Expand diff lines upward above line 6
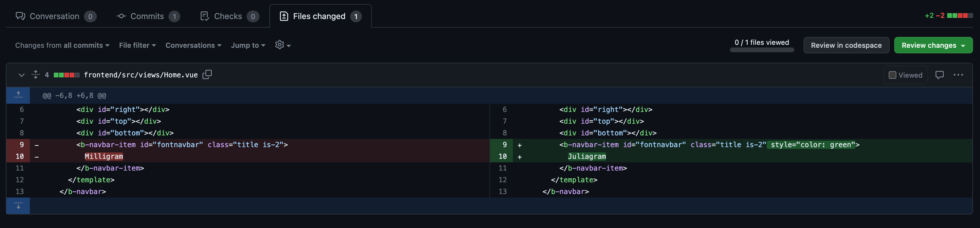The height and width of the screenshot is (228, 980). (x=18, y=95)
